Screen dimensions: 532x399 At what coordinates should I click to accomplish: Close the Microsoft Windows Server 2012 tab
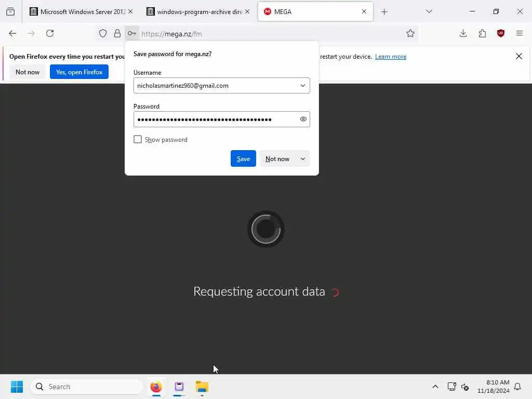(130, 11)
